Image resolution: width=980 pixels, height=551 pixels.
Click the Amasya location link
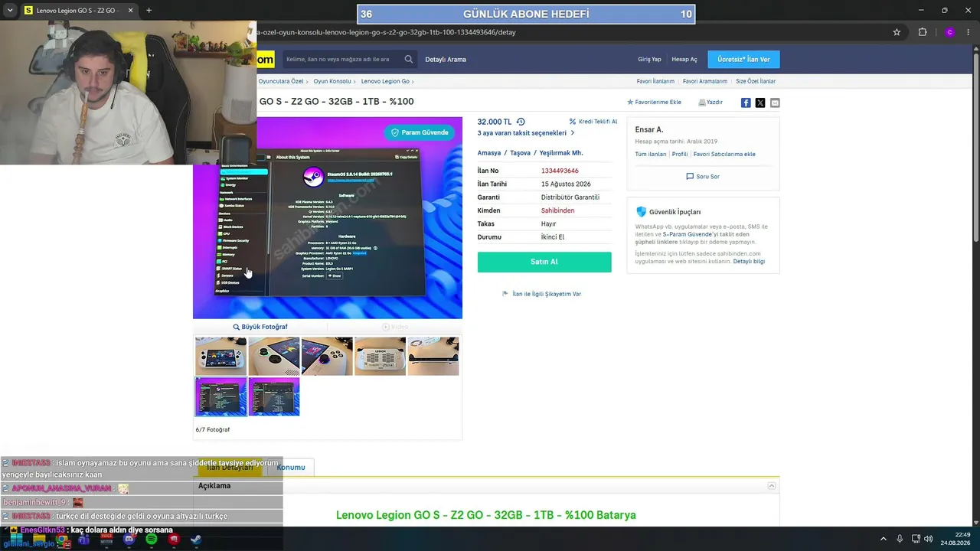tap(489, 153)
